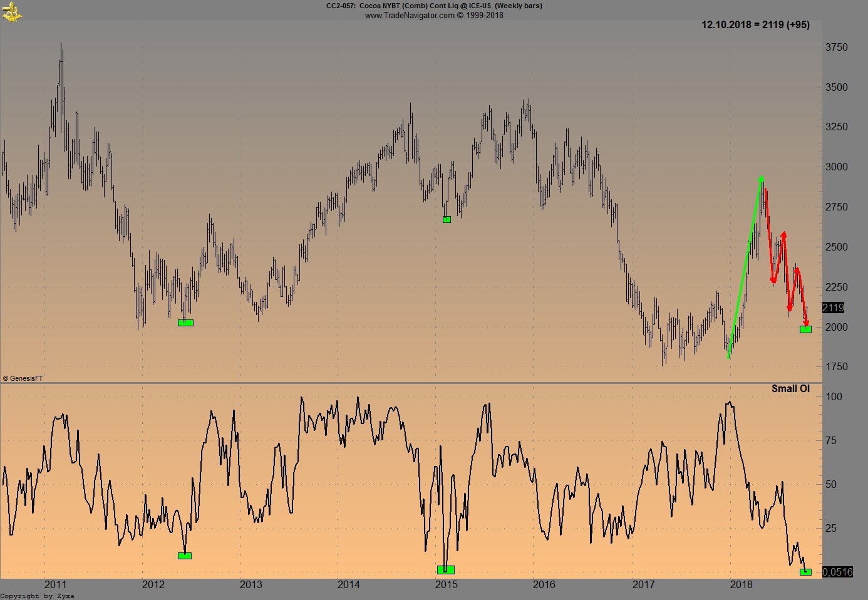
Task: Click the 1750 price axis label
Action: pyautogui.click(x=837, y=366)
